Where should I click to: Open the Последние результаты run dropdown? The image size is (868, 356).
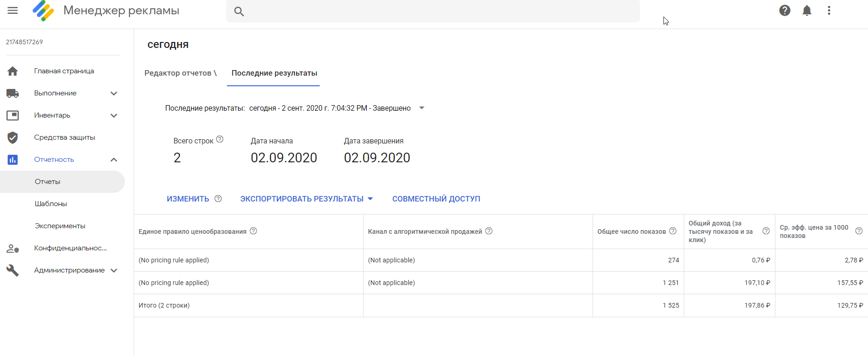pos(421,108)
